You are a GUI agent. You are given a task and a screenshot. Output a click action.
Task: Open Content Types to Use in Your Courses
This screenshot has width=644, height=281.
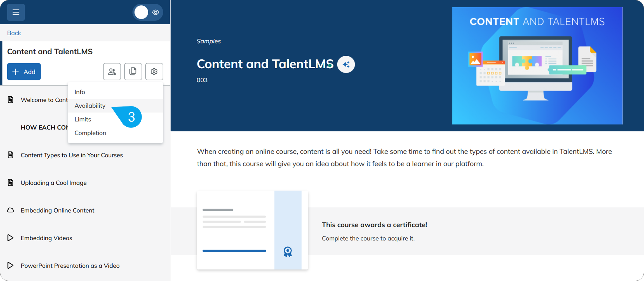click(x=72, y=155)
